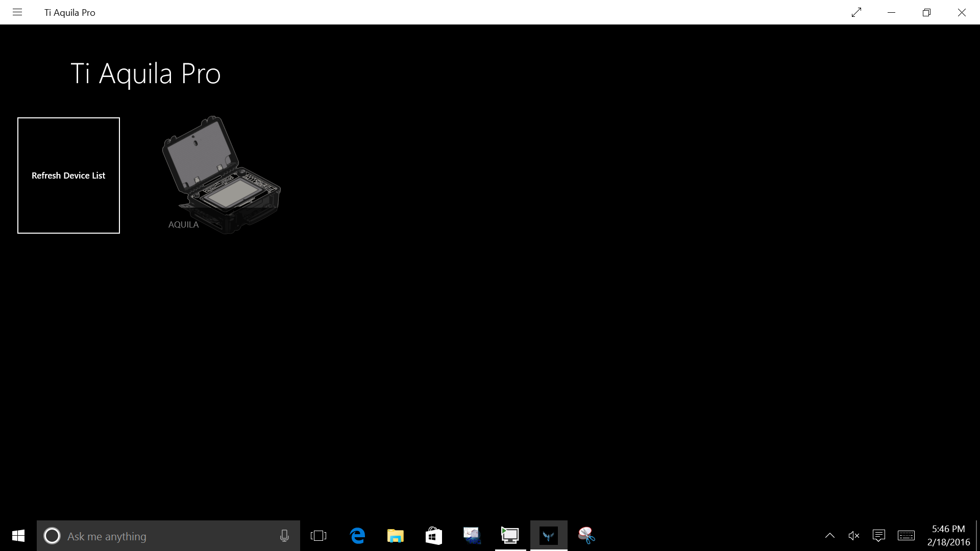Launch Microsoft Edge from the taskbar

pyautogui.click(x=357, y=536)
